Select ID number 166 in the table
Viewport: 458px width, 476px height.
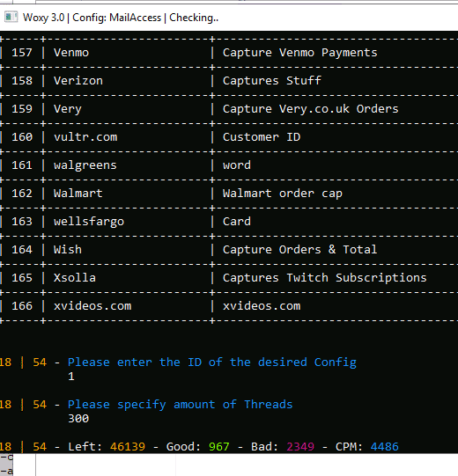[22, 306]
